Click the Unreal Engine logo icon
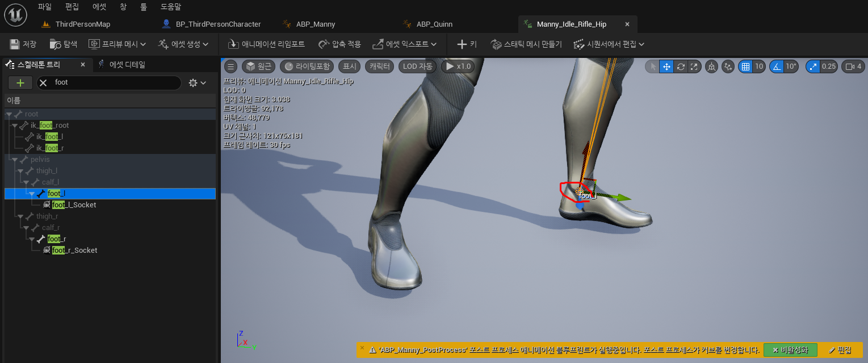The height and width of the screenshot is (363, 868). point(15,14)
